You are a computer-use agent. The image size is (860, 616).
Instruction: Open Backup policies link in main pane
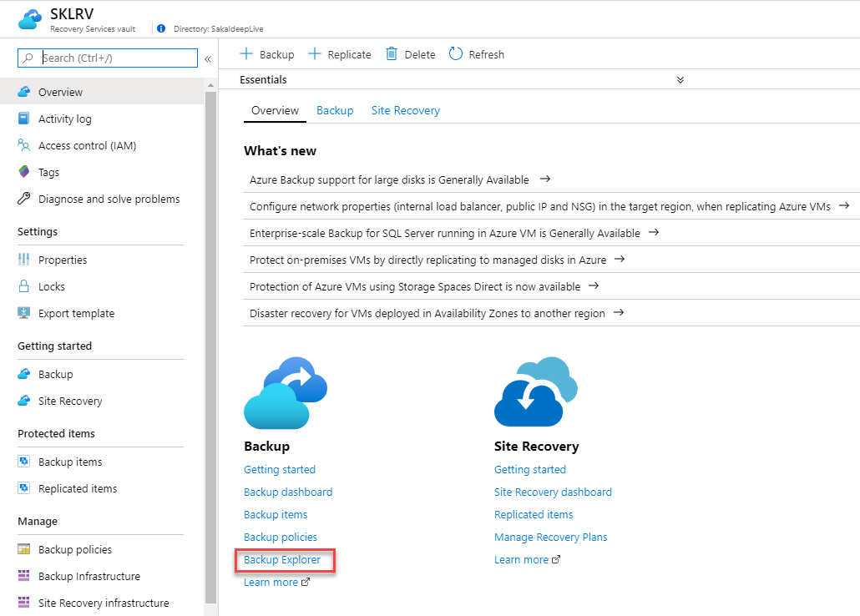click(x=281, y=537)
